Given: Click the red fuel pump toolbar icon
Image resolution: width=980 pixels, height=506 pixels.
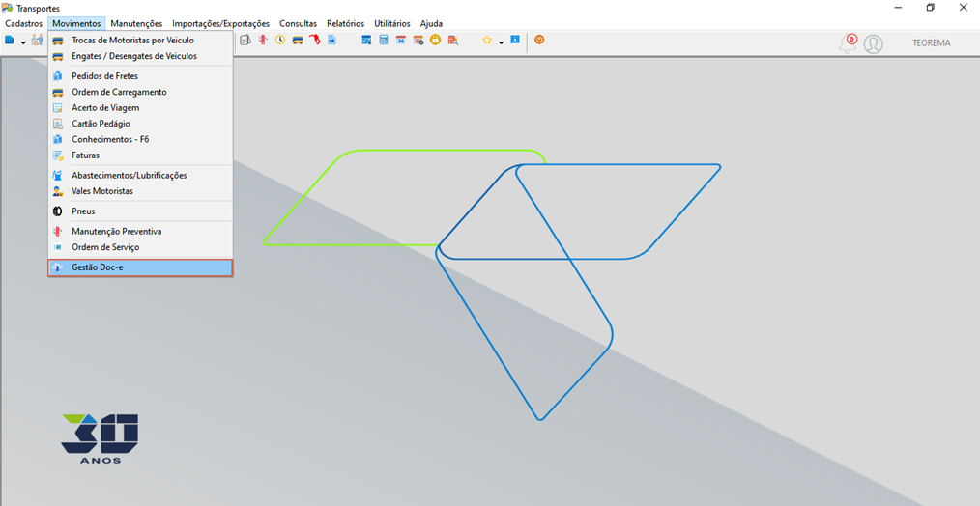Looking at the screenshot, I should (x=314, y=40).
